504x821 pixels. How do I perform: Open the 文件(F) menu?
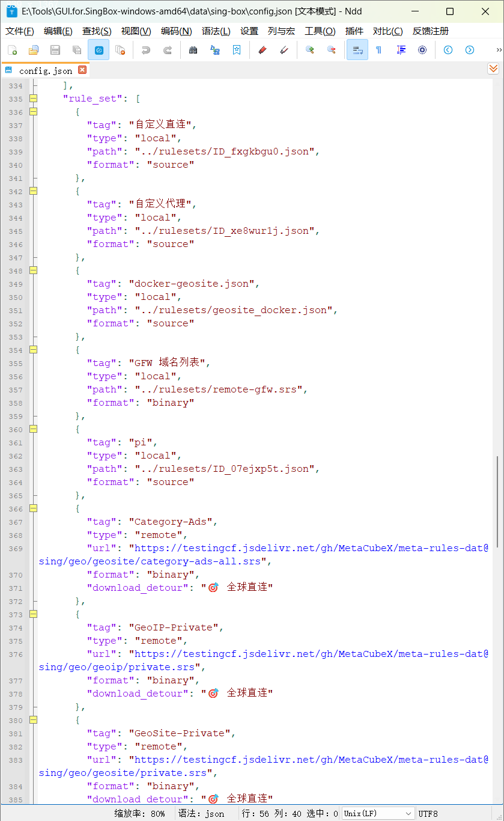[19, 31]
